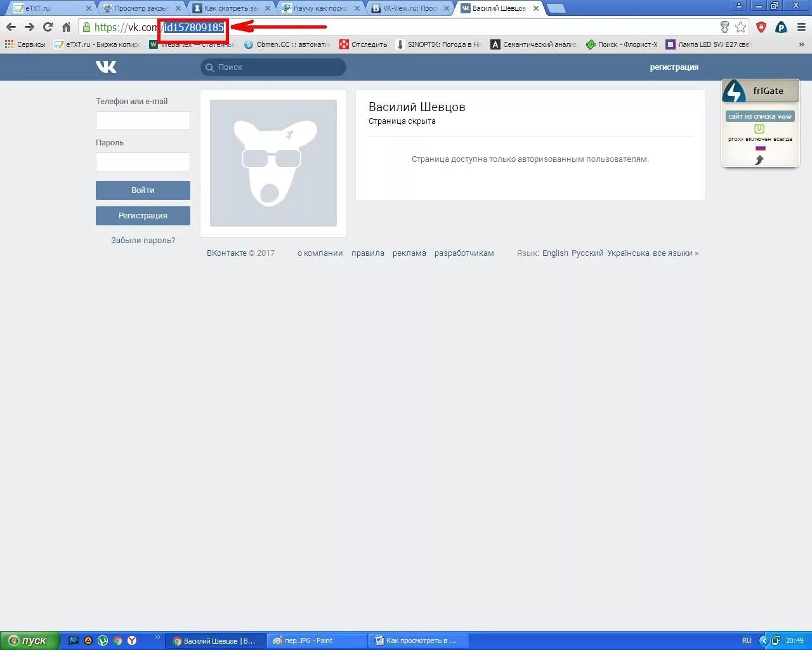The height and width of the screenshot is (650, 812).
Task: Focus the Телефон или e-mail field
Action: (143, 121)
